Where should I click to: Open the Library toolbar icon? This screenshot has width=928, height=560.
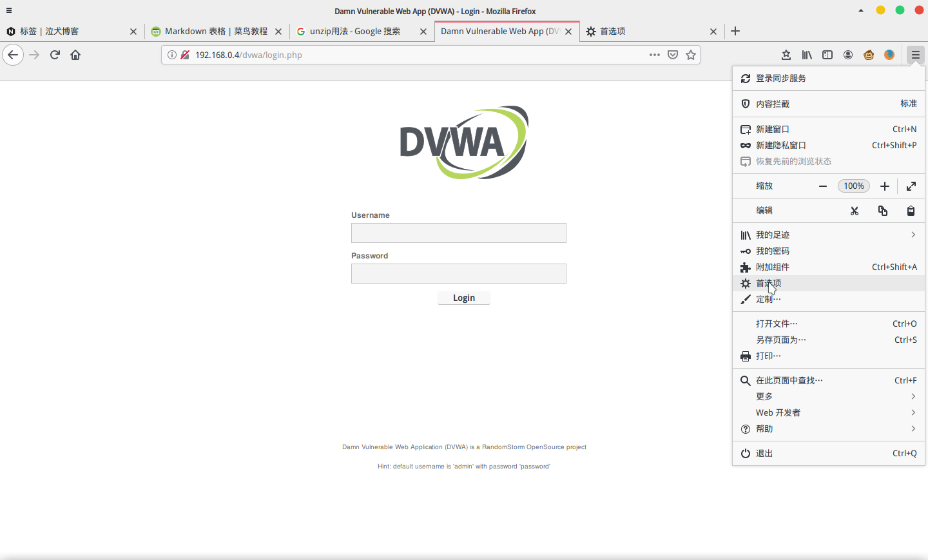tap(807, 55)
